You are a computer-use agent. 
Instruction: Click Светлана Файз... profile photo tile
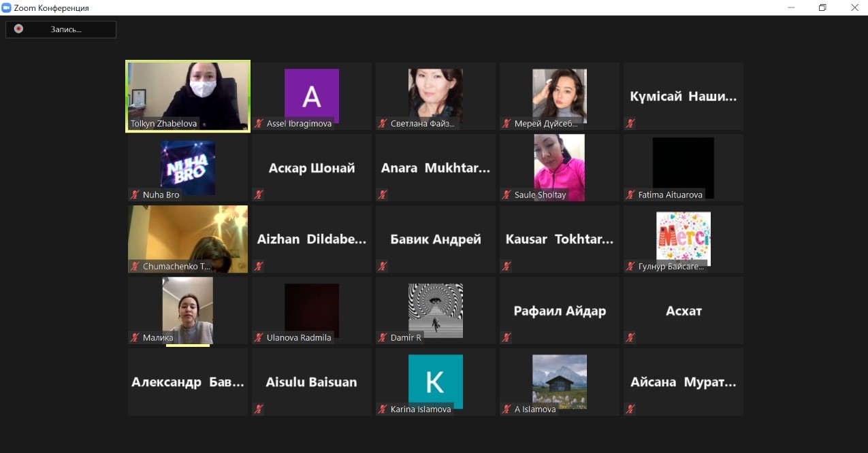click(x=436, y=96)
